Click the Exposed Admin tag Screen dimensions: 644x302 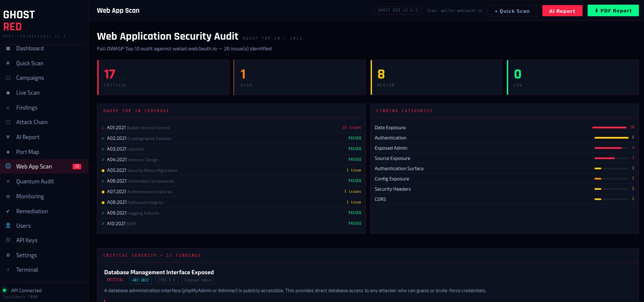tap(198, 280)
